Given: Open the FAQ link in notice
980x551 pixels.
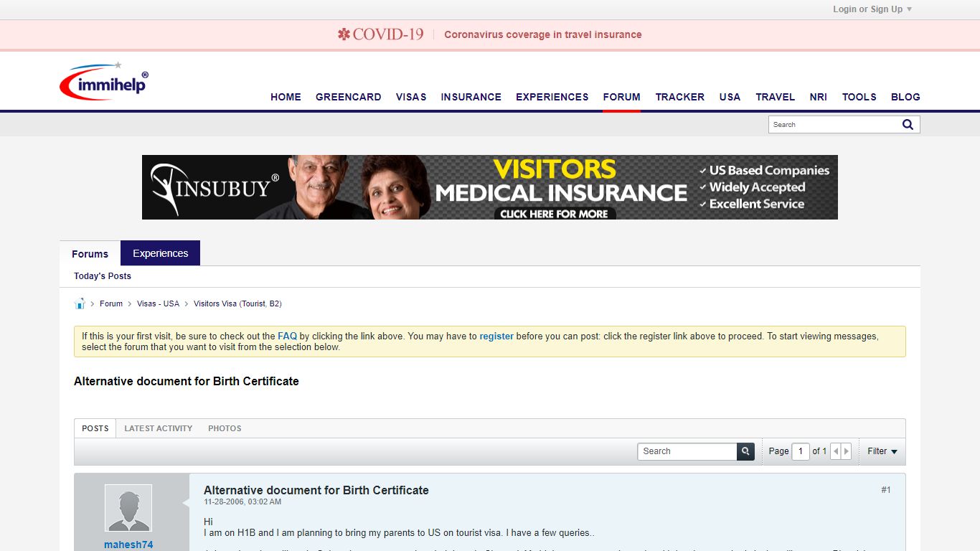Looking at the screenshot, I should click(x=287, y=336).
